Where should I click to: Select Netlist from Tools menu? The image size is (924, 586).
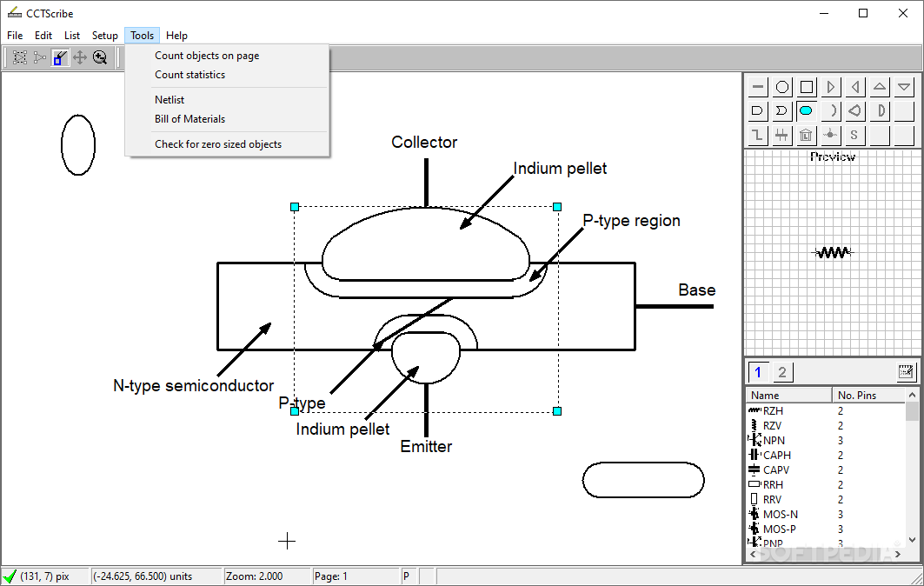pyautogui.click(x=227, y=100)
